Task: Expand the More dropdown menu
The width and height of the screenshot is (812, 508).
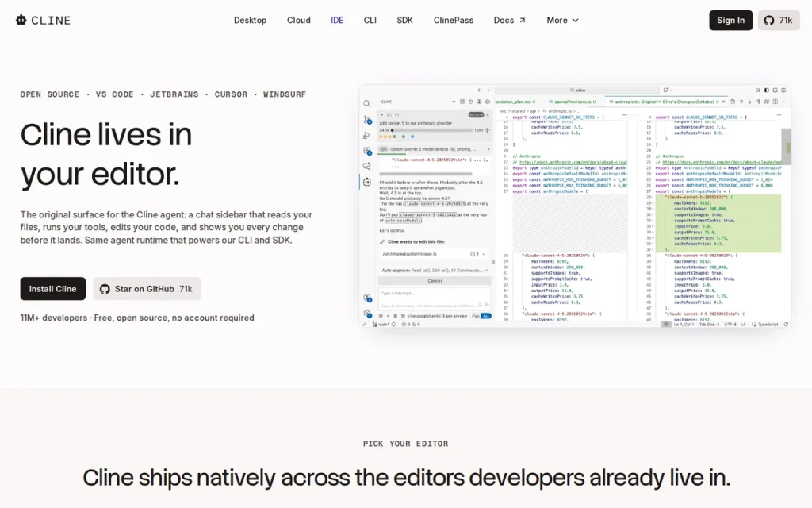Action: coord(562,20)
